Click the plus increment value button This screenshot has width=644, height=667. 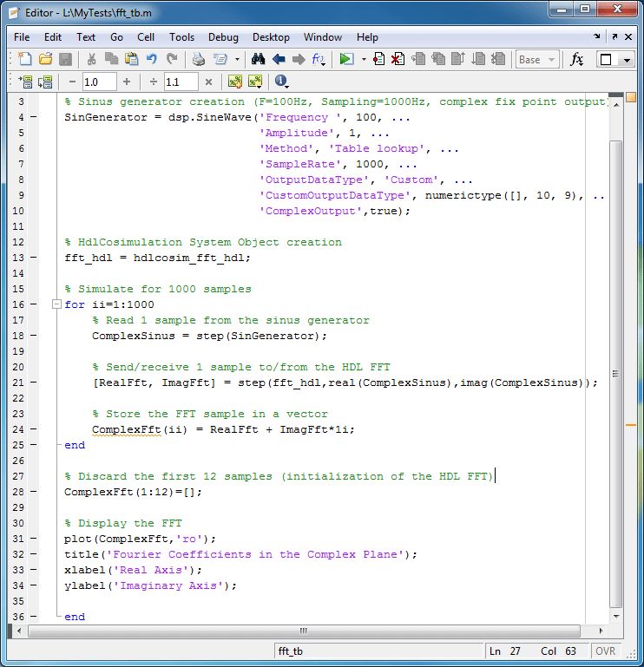127,82
